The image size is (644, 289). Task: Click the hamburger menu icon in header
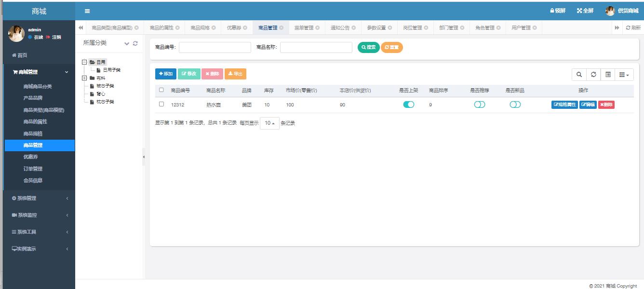pyautogui.click(x=87, y=11)
